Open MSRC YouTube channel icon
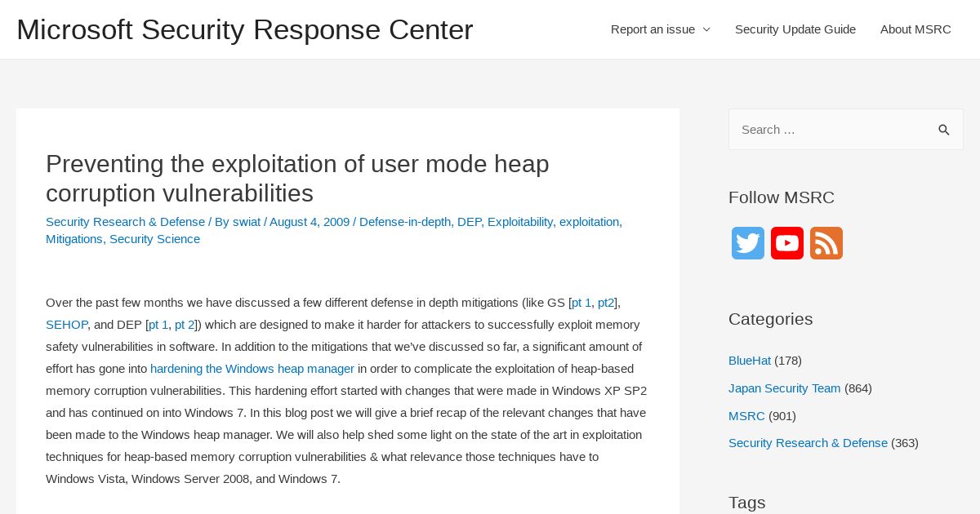 [x=787, y=243]
